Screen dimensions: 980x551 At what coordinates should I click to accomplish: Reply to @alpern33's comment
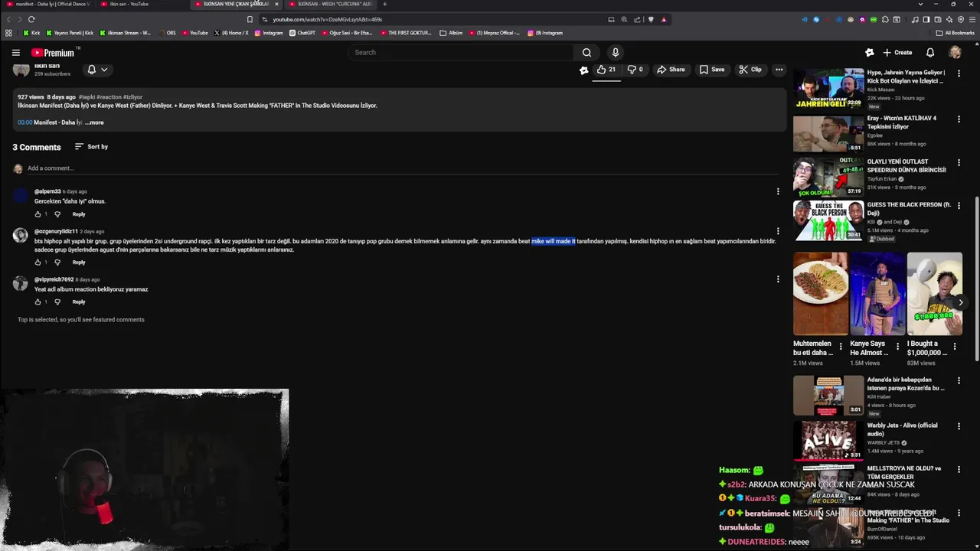(x=79, y=214)
